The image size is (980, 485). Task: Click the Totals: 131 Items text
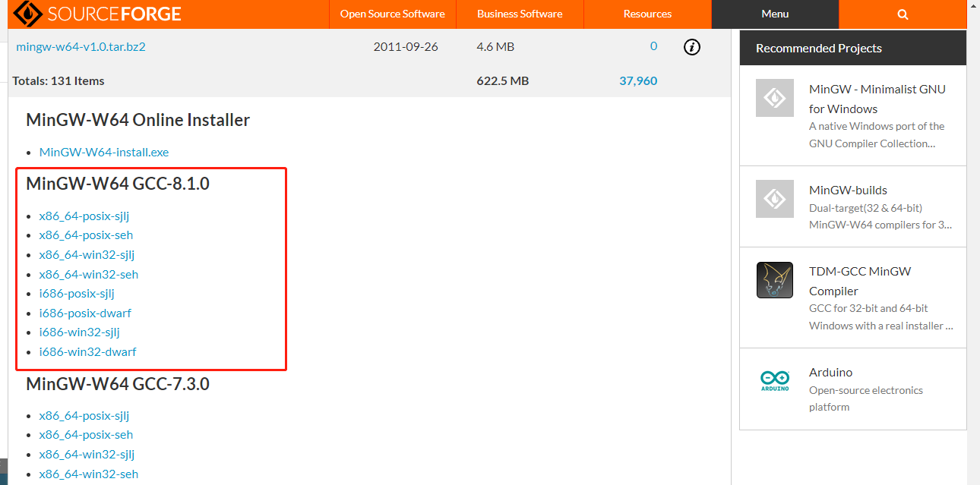pos(58,80)
